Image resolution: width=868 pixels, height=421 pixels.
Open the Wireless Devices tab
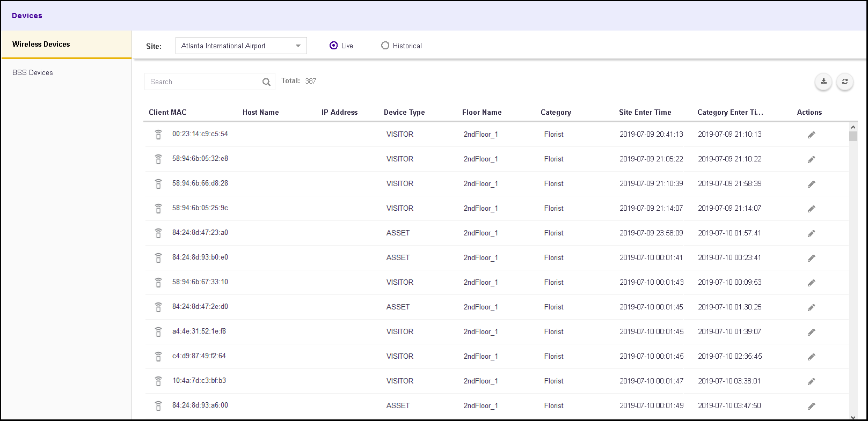41,45
